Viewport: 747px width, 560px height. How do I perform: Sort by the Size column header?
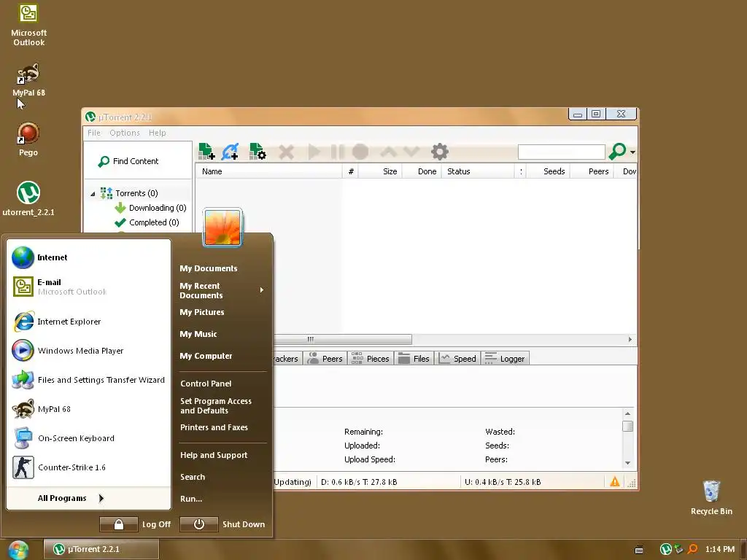click(x=380, y=171)
